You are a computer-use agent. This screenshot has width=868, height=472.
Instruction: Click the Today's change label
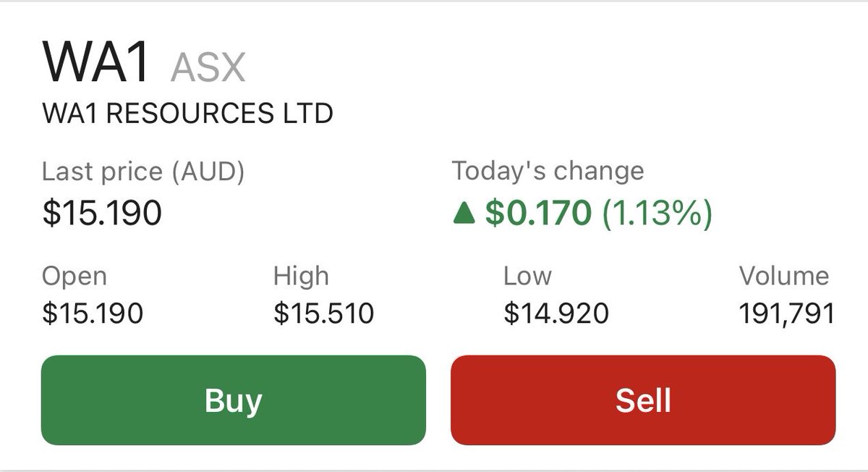tap(548, 172)
